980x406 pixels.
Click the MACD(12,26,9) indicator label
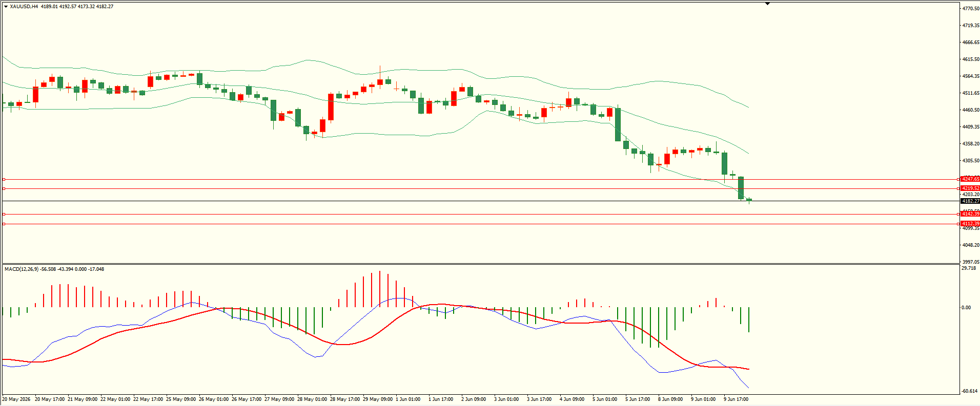pos(22,269)
